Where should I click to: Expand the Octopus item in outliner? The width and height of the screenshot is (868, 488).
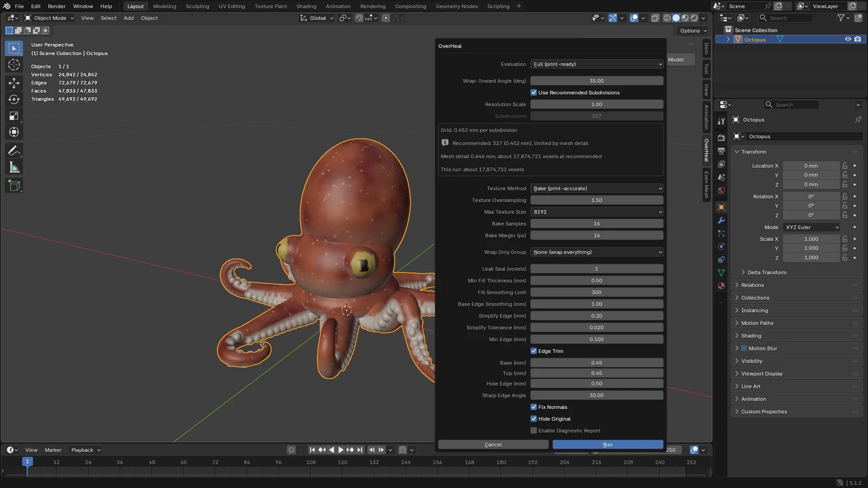pyautogui.click(x=728, y=40)
